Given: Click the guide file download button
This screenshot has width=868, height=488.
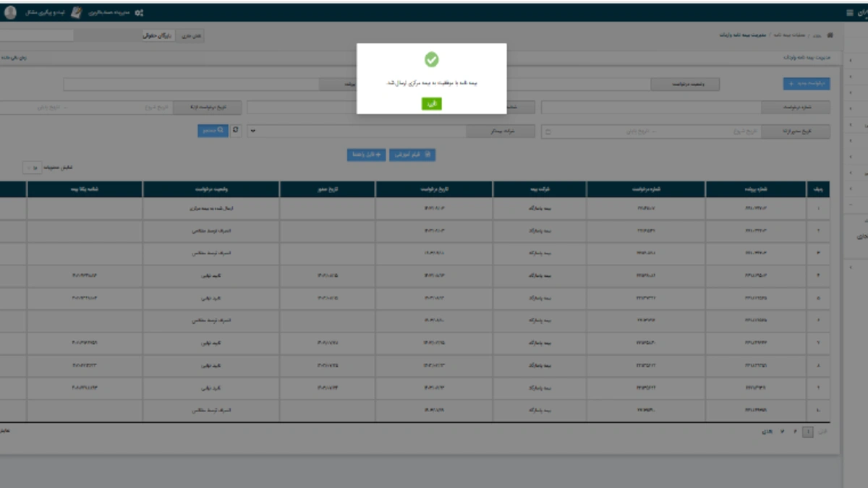Looking at the screenshot, I should pos(366,155).
